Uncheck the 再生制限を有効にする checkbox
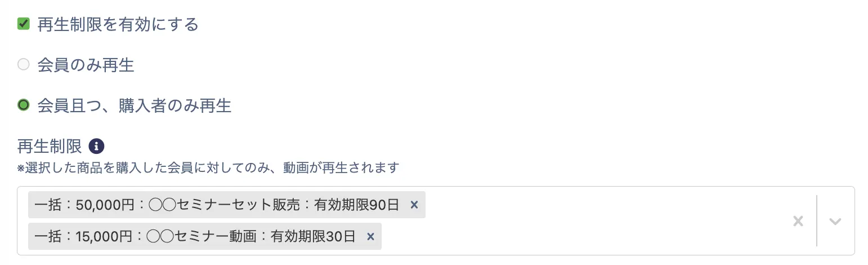868x265 pixels. [x=23, y=24]
